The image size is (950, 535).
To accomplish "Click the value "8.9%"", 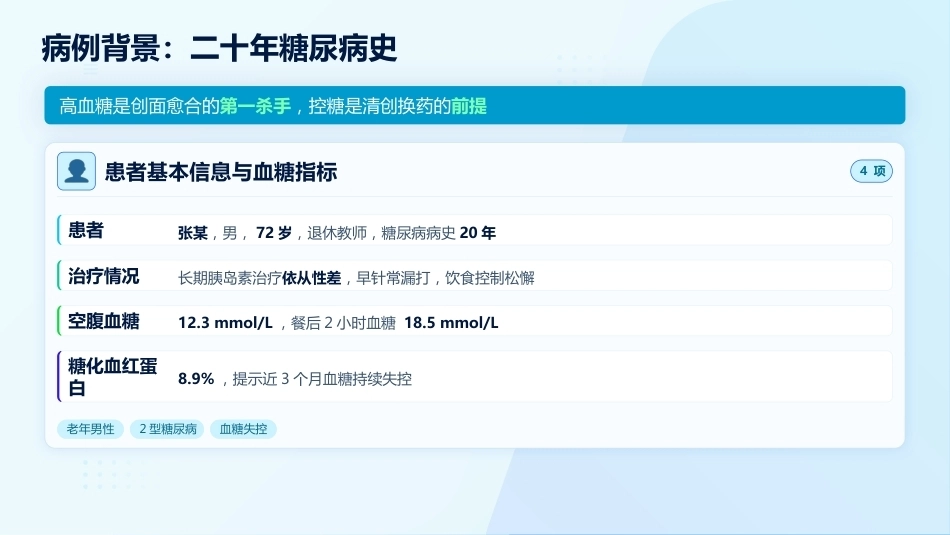I will click(x=196, y=379).
